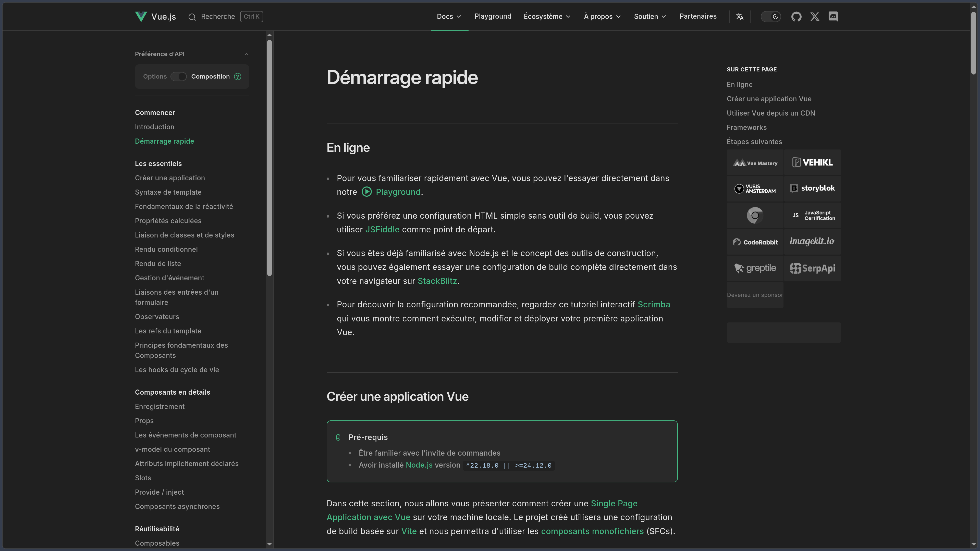Open the Partenaires nav item
Viewport: 980px width, 551px height.
click(698, 16)
